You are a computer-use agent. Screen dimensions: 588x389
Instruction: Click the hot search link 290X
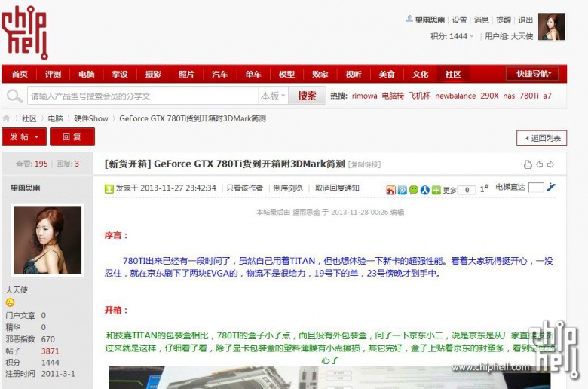coord(489,96)
